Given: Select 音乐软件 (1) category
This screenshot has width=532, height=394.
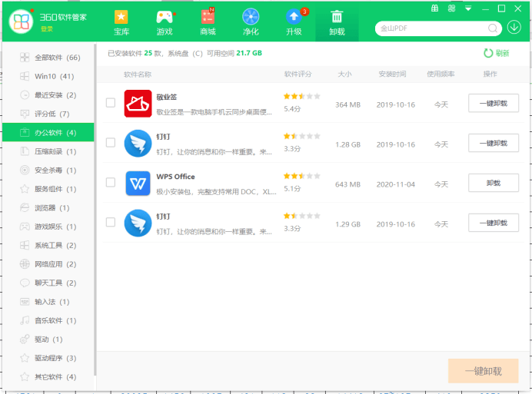Looking at the screenshot, I should 48,320.
